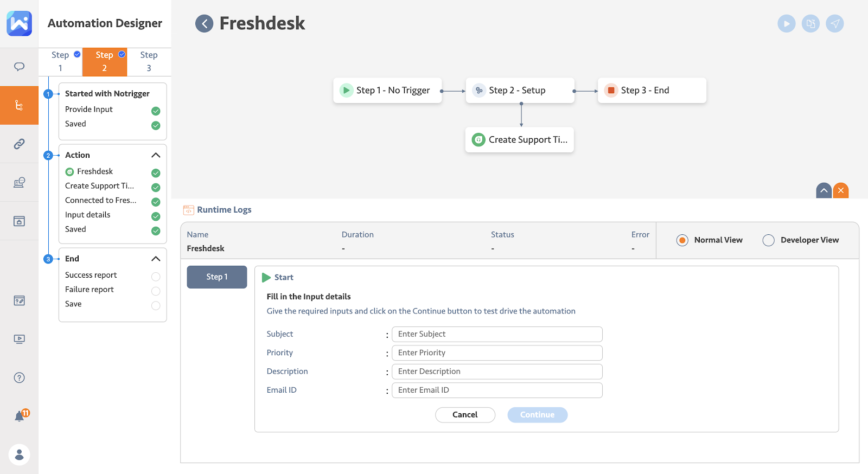The height and width of the screenshot is (474, 868).
Task: Click the Status column header
Action: click(502, 235)
